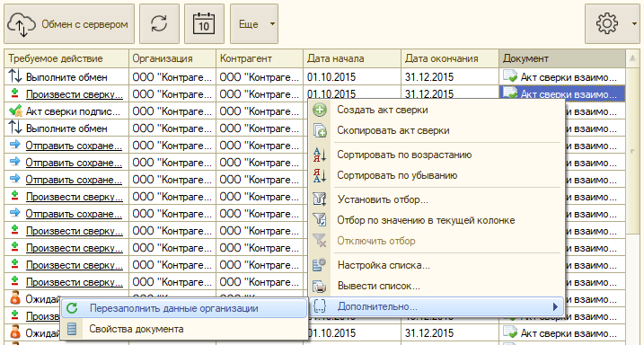Expand the dropdown arrow next to gear
This screenshot has height=345, width=644.
pyautogui.click(x=634, y=24)
